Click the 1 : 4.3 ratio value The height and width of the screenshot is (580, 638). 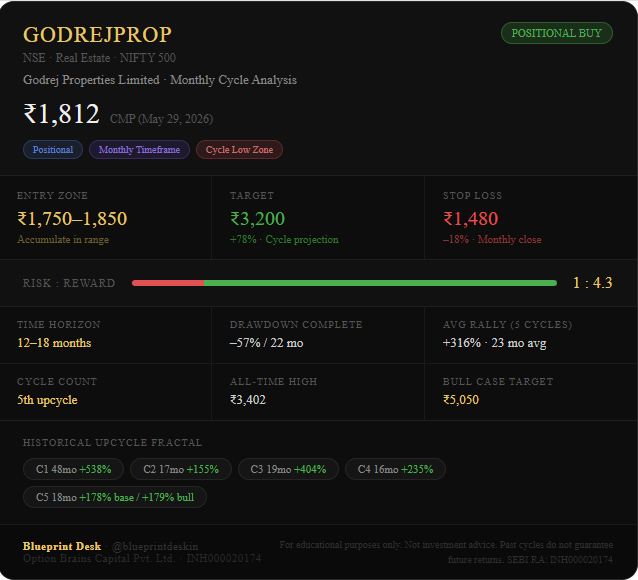(592, 283)
